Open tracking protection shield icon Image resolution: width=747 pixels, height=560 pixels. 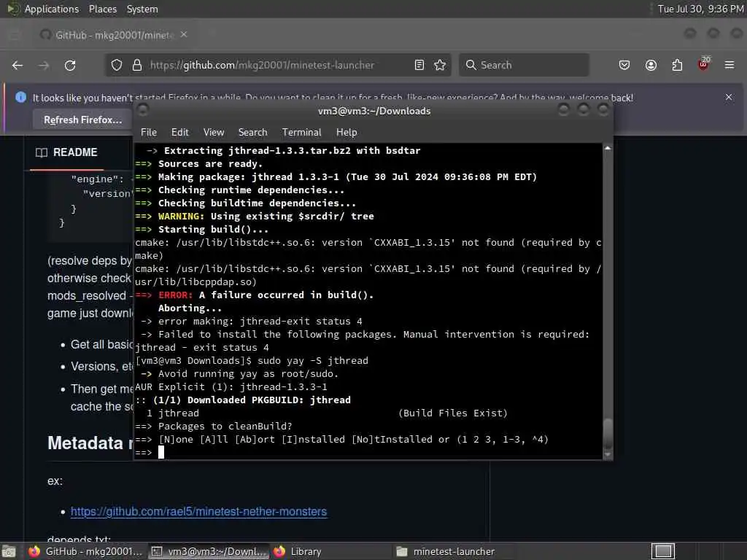(x=117, y=65)
